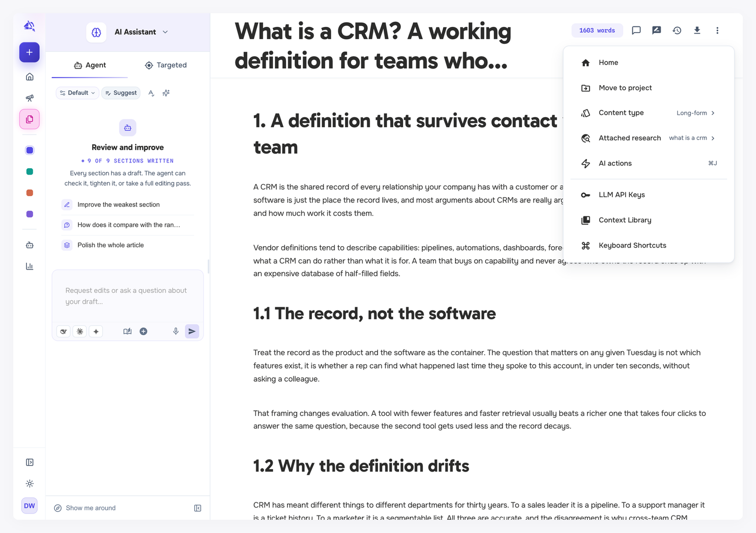Image resolution: width=756 pixels, height=533 pixels.
Task: Expand Attached research submenu
Action: 649,138
